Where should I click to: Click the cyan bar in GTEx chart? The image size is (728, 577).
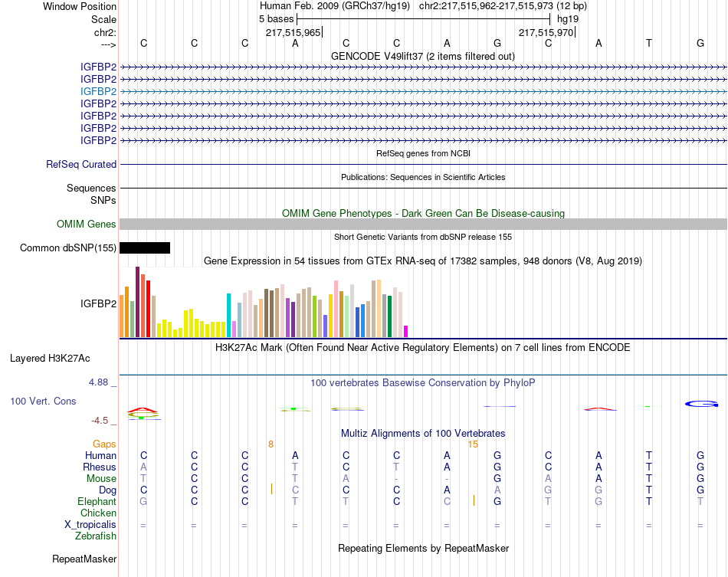pos(228,315)
